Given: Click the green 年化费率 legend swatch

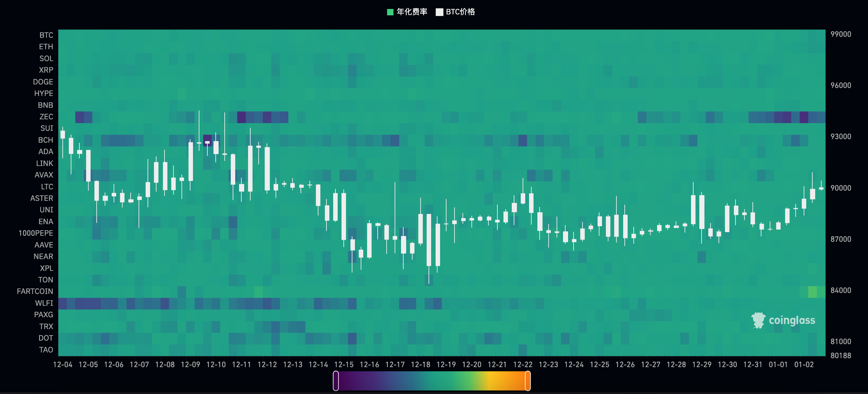Looking at the screenshot, I should pyautogui.click(x=390, y=12).
